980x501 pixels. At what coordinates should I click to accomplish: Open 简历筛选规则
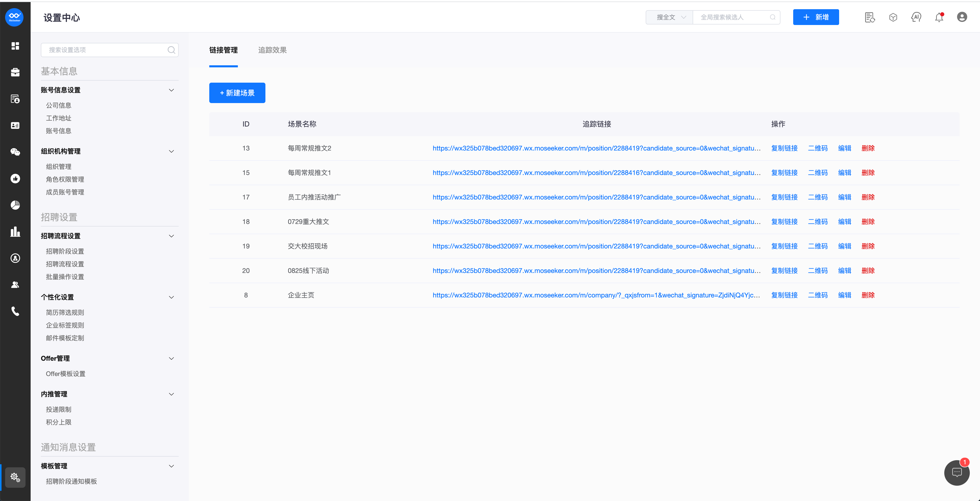(x=65, y=312)
